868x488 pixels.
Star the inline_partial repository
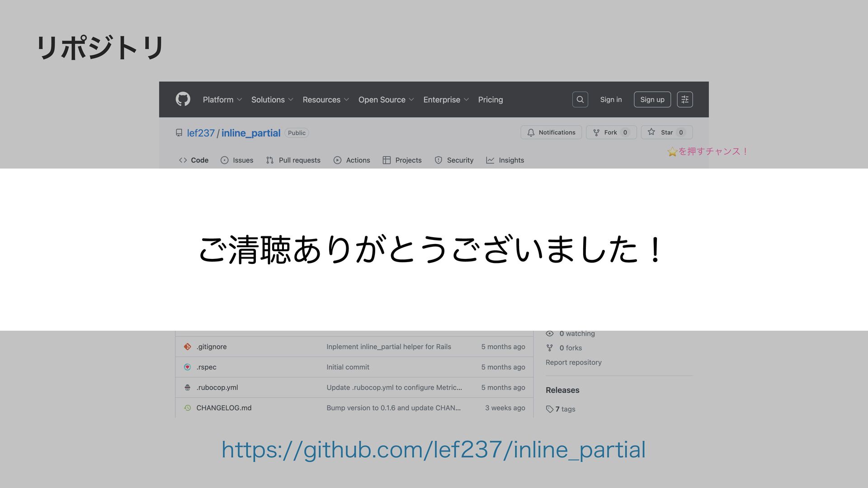pos(666,132)
